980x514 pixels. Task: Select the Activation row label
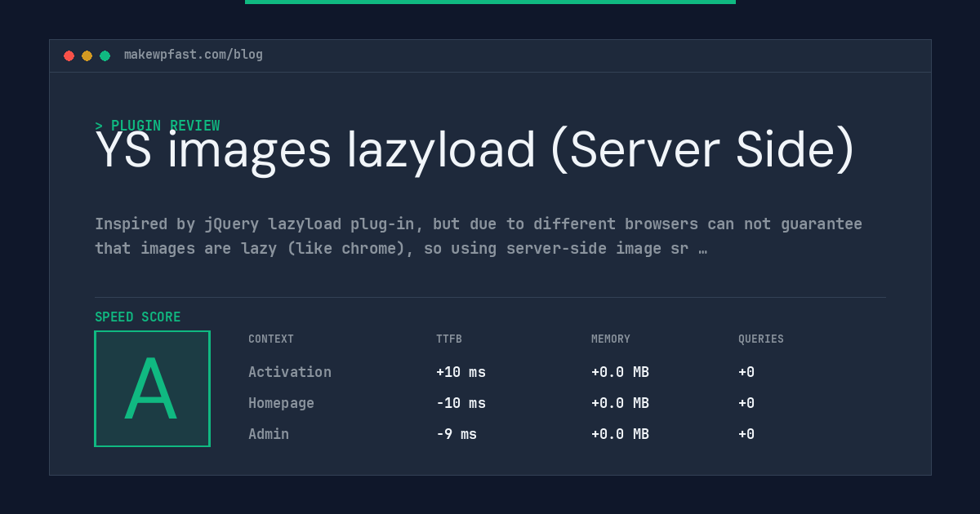(290, 372)
